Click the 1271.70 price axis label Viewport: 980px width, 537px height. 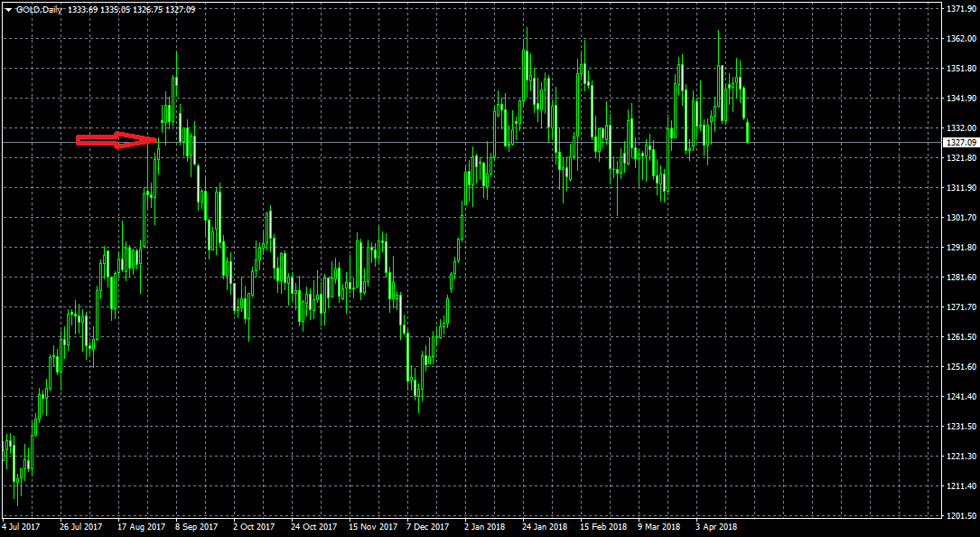[961, 307]
